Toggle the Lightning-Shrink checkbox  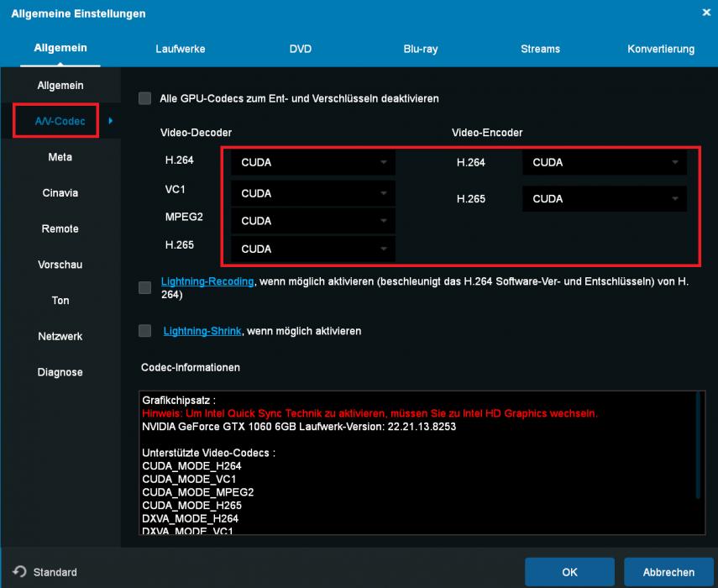tap(145, 331)
